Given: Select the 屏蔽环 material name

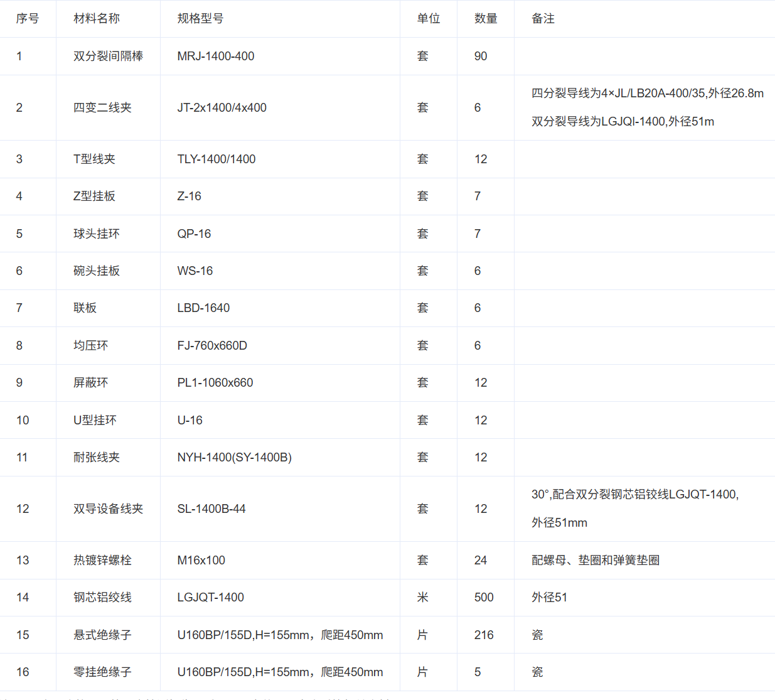Looking at the screenshot, I should (x=90, y=383).
